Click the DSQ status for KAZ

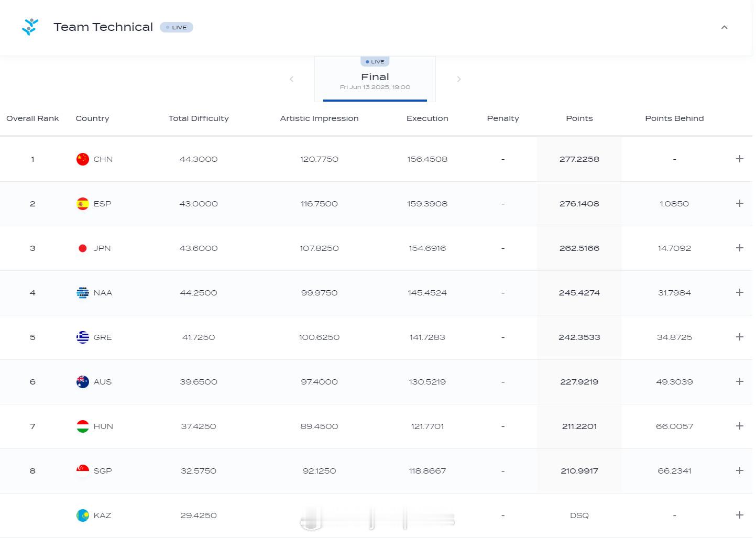579,515
